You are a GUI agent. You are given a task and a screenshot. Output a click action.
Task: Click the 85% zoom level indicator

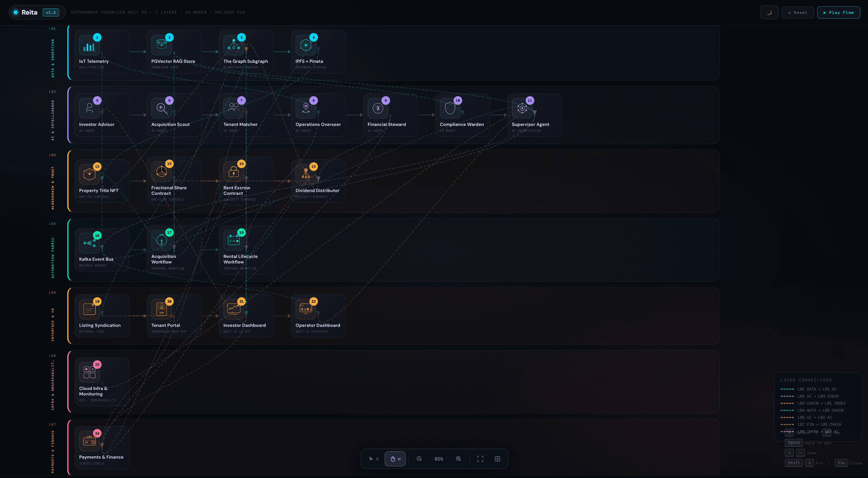click(439, 459)
